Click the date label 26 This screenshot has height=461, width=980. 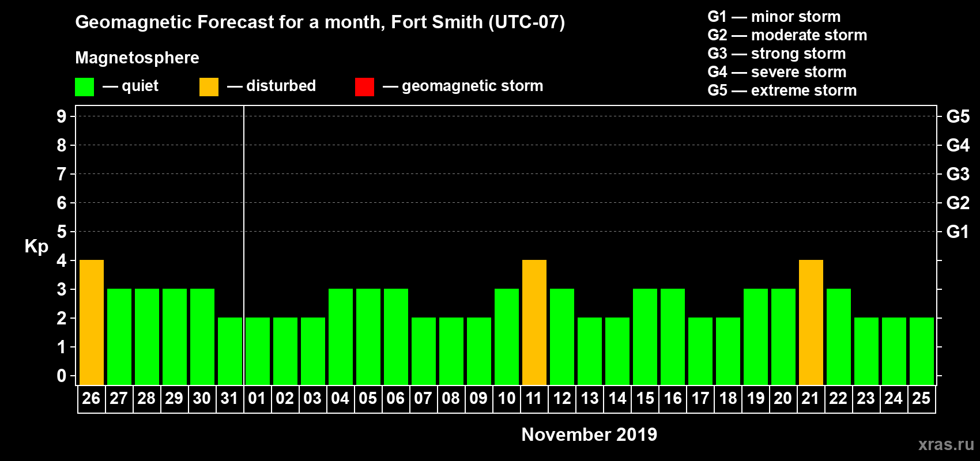(91, 398)
